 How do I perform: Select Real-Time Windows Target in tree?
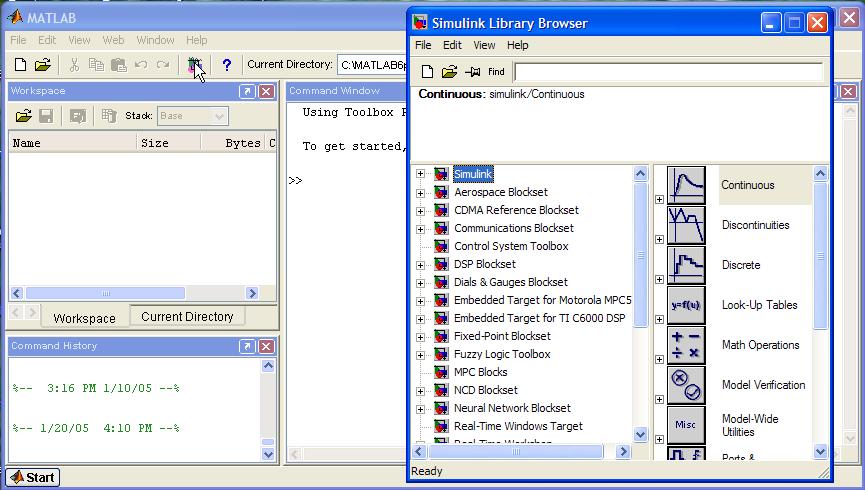518,426
